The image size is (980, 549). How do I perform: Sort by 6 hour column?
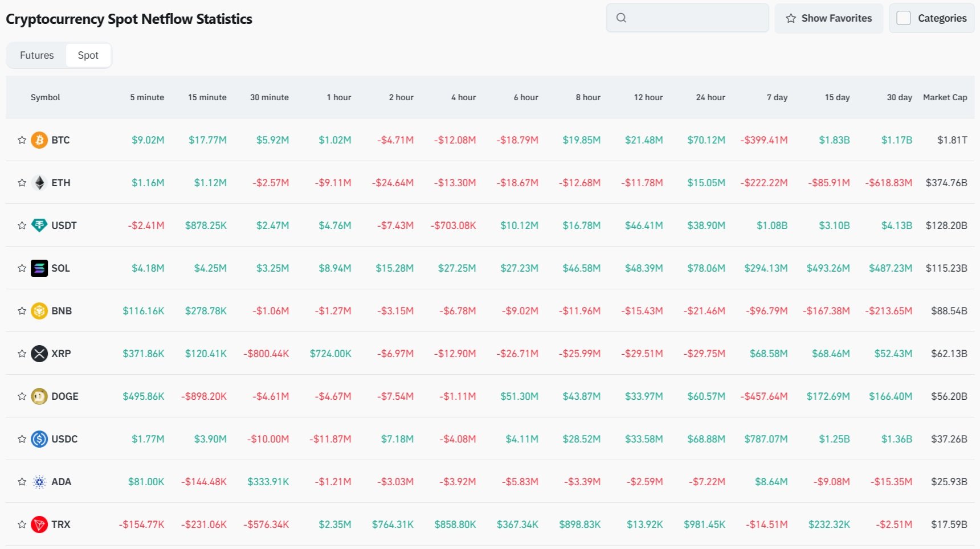526,97
